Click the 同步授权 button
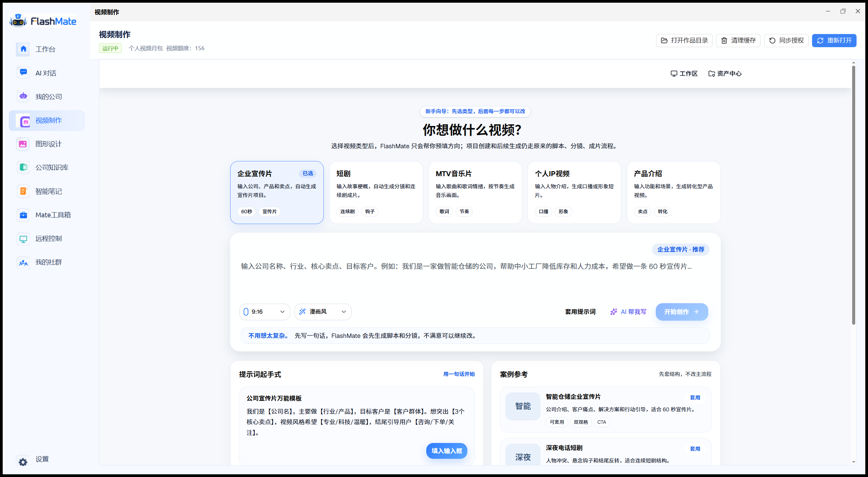The width and height of the screenshot is (868, 477). (x=786, y=40)
